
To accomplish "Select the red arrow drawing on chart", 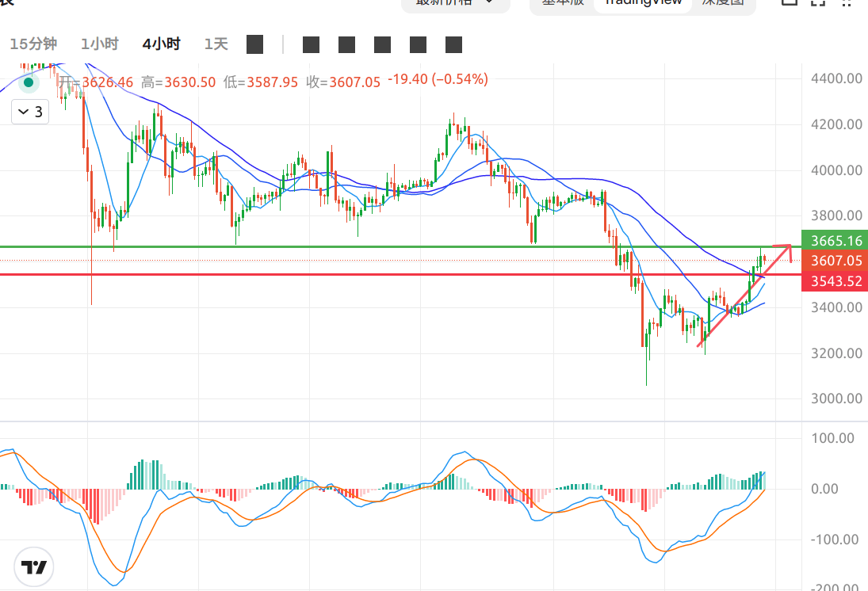I will [744, 296].
